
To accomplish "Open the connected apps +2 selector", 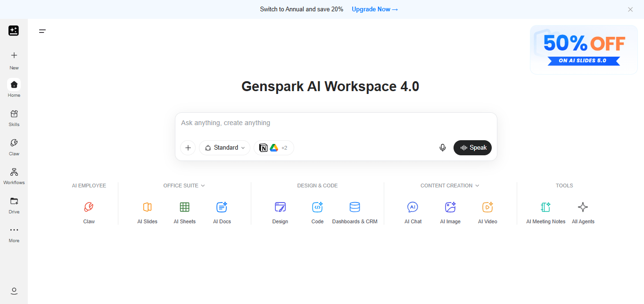I will 274,148.
